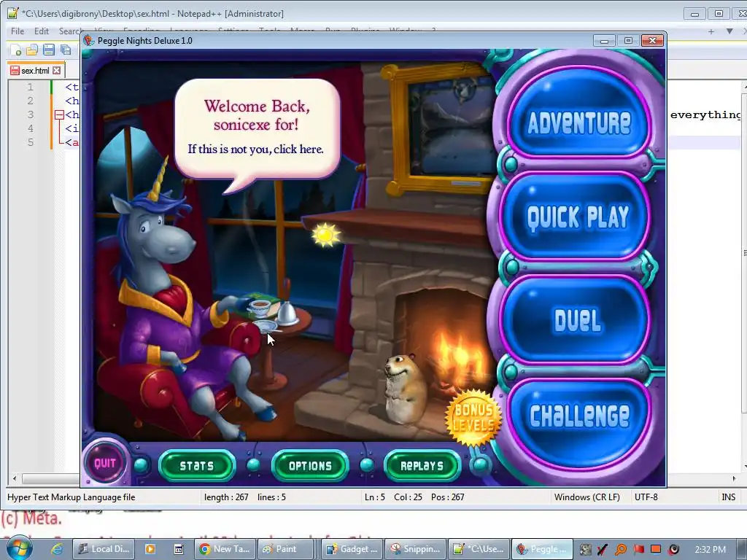Click 'If this is not you, click here'
747x560 pixels.
coord(256,149)
